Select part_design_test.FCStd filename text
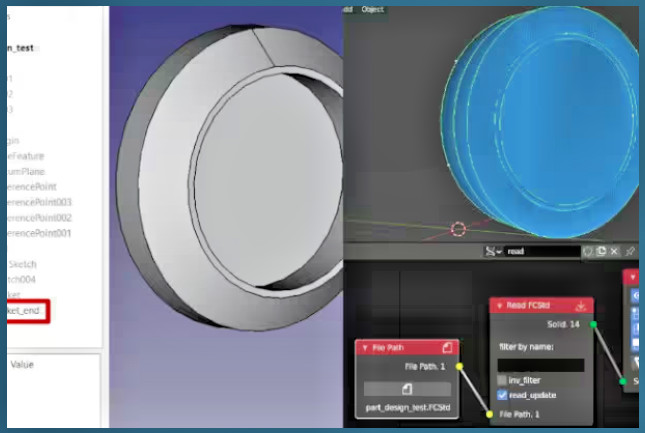The height and width of the screenshot is (433, 645). coord(408,408)
